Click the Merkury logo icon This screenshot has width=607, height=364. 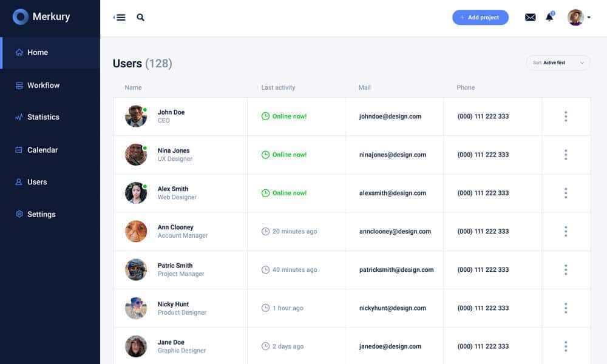coord(21,17)
